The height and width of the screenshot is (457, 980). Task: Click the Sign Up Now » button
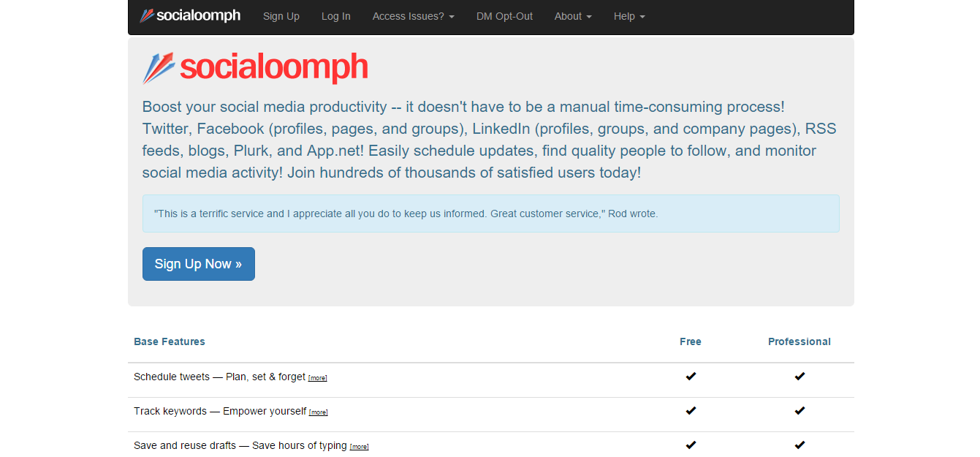(x=199, y=264)
